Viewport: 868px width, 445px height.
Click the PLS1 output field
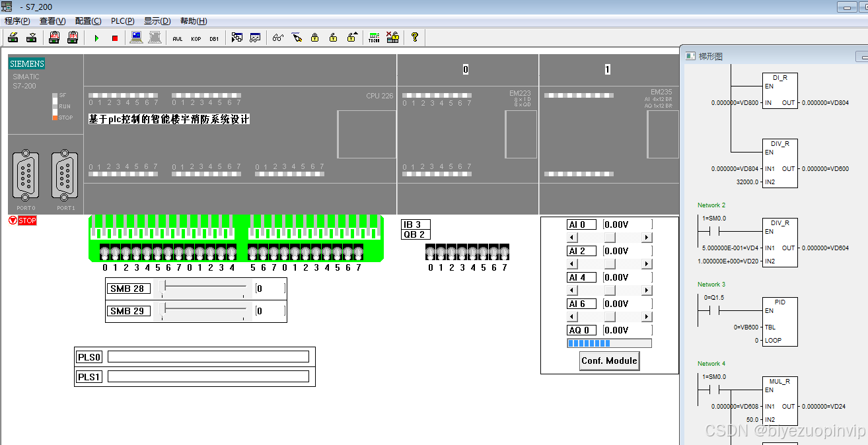(x=208, y=376)
